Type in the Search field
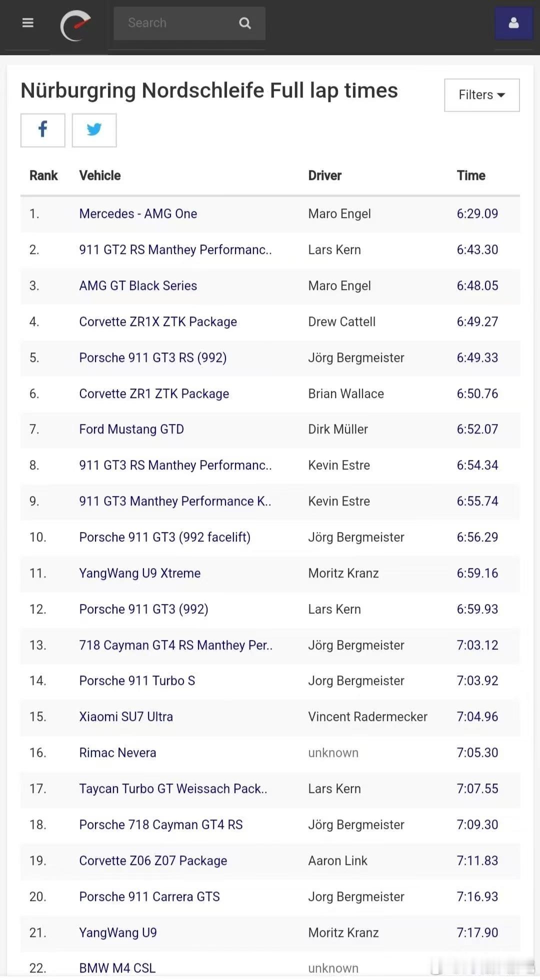This screenshot has width=540, height=980. 175,23
